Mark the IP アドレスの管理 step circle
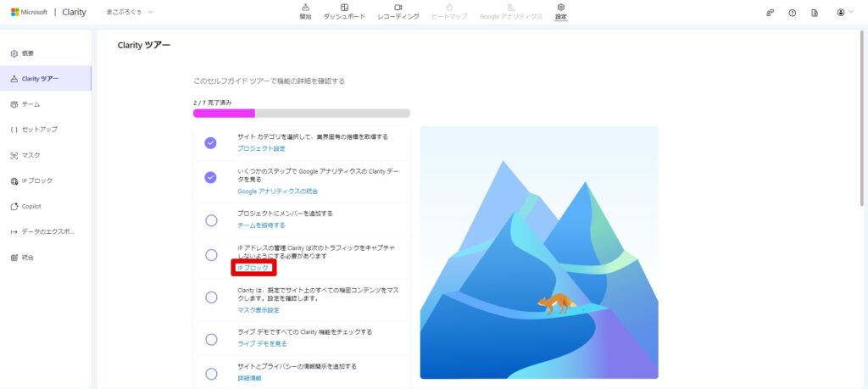Screen dimensions: 868x389 (211, 255)
